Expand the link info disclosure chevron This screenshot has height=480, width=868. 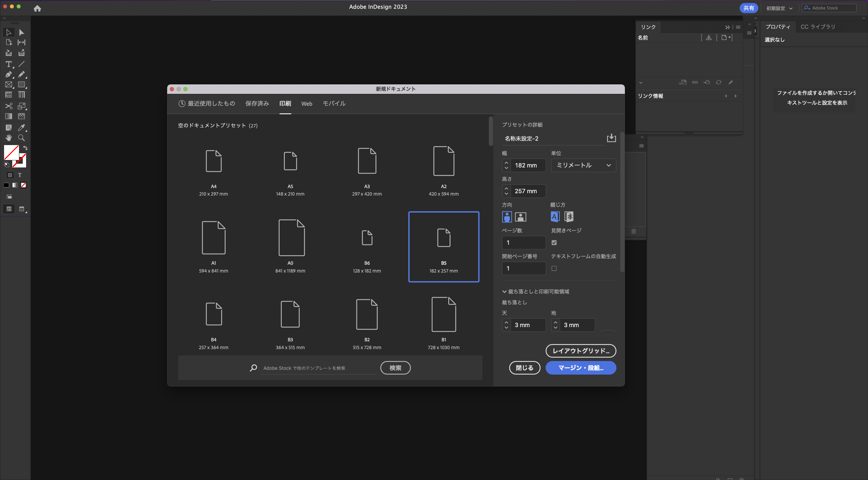[641, 82]
